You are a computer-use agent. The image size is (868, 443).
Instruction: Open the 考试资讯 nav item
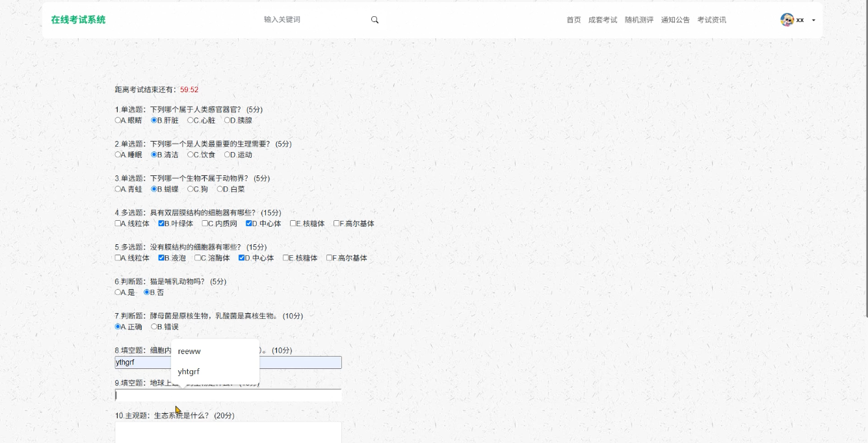[x=712, y=20]
